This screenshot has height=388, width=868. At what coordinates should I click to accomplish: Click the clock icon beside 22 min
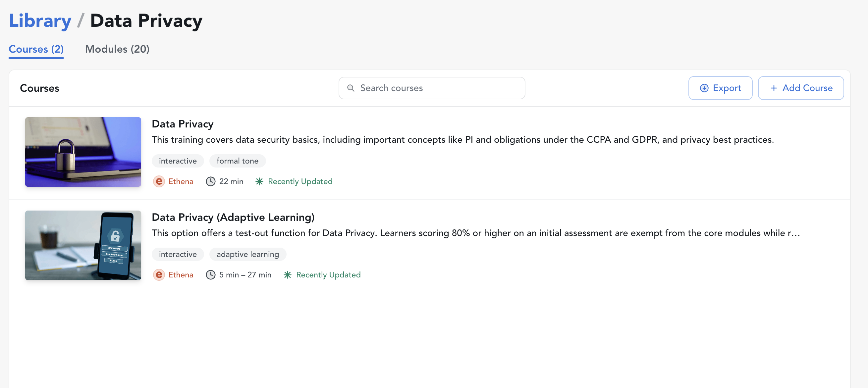211,181
